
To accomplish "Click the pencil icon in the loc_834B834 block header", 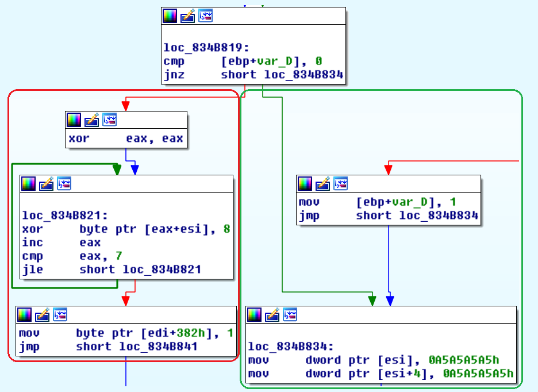I will coord(272,314).
